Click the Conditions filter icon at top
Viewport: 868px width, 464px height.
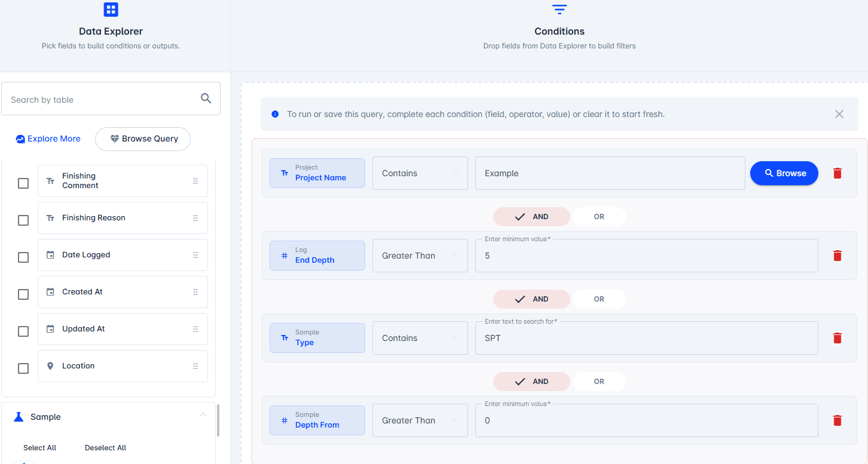[x=560, y=10]
